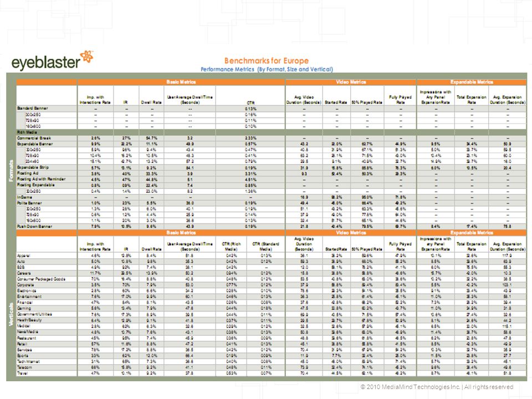The width and height of the screenshot is (532, 399).
Task: Click the 'Financial' vertical row label
Action: (25, 303)
